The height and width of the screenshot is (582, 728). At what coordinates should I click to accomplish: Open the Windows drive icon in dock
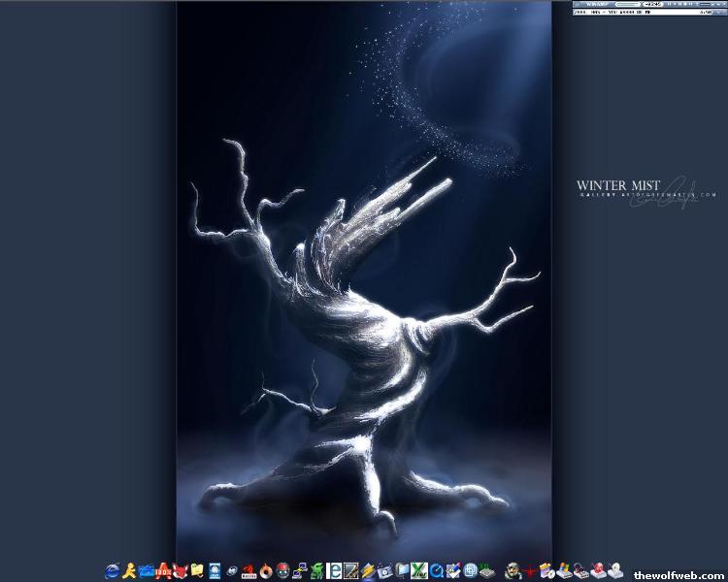(564, 570)
